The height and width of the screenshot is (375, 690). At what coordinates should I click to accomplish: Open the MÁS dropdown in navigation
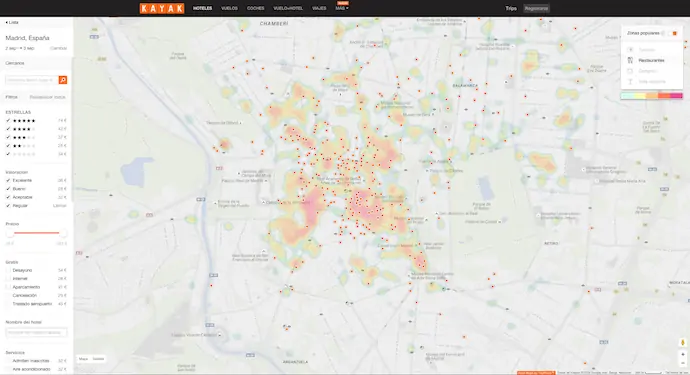coord(342,8)
